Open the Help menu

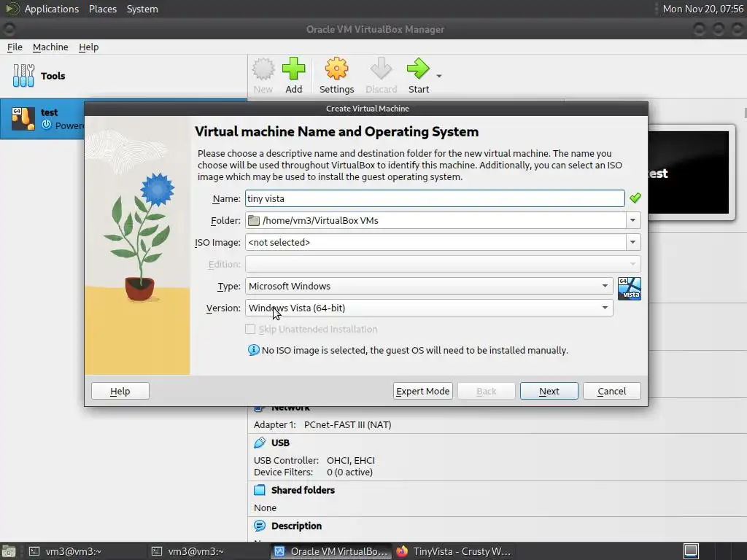coord(88,47)
